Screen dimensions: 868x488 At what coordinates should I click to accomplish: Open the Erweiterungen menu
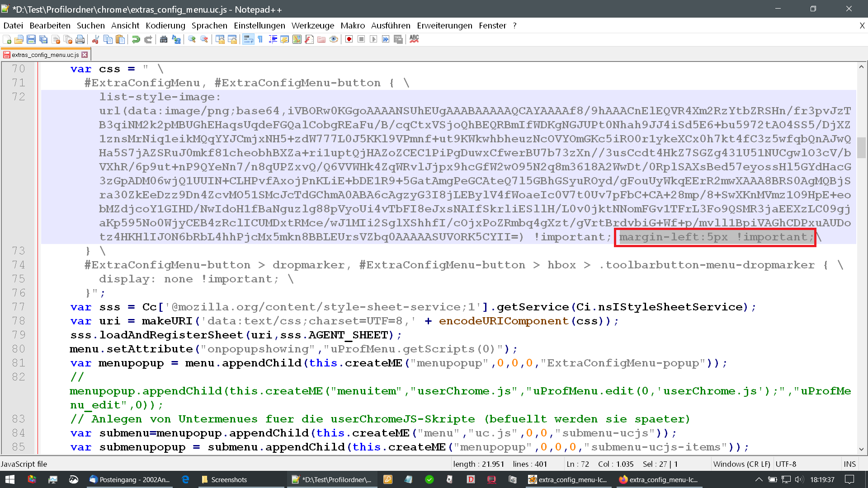444,26
